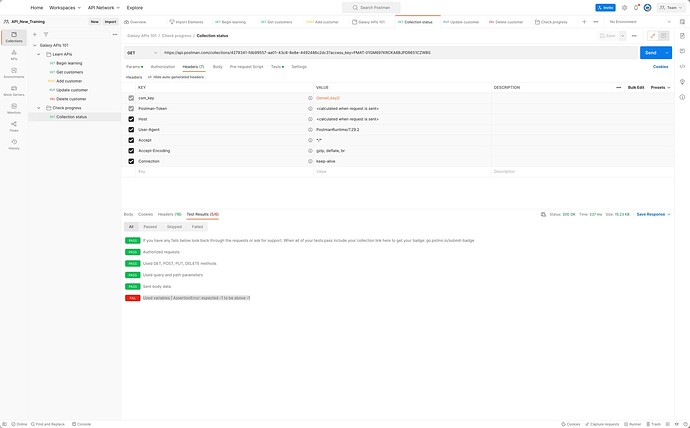Collapse the Check progress folder
The image size is (690, 428).
click(x=39, y=108)
